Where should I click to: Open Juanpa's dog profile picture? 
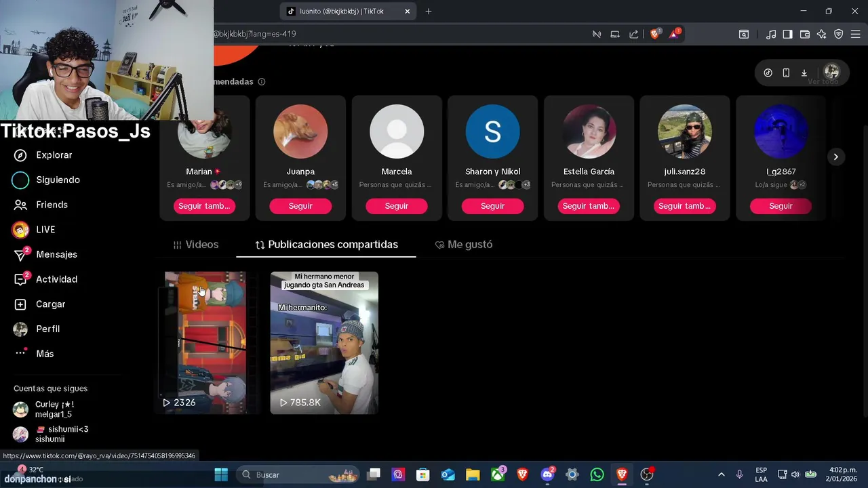click(300, 131)
